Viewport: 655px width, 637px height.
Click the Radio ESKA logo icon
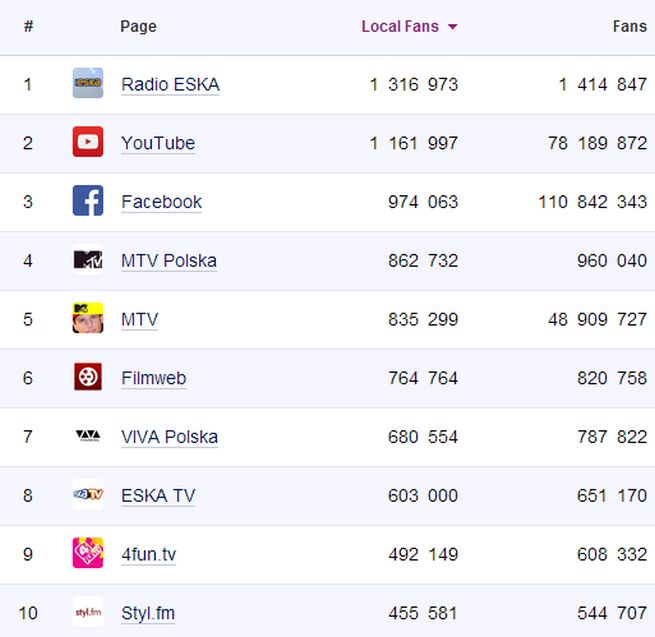[88, 84]
